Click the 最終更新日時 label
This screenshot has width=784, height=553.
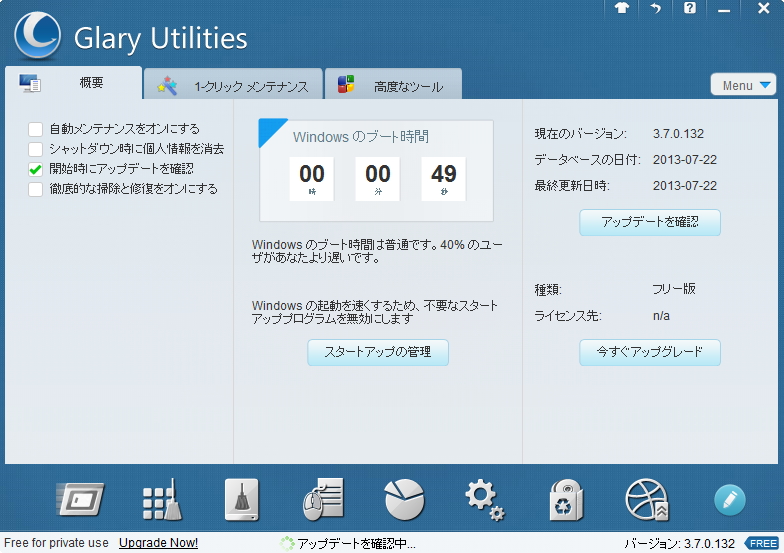point(572,186)
